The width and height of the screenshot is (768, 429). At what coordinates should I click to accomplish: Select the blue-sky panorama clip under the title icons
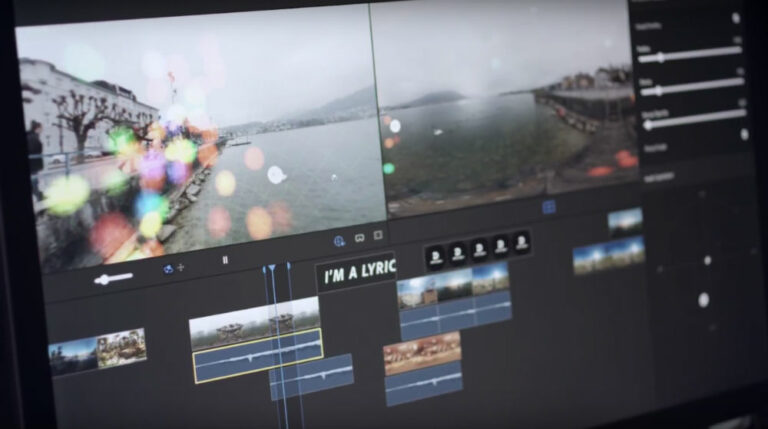click(453, 286)
